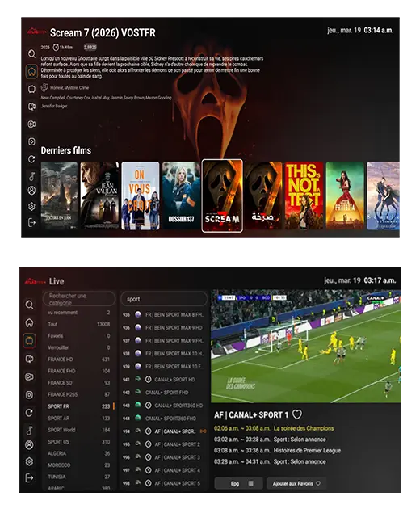Open settings gear on Live screen sidebar

29,461
